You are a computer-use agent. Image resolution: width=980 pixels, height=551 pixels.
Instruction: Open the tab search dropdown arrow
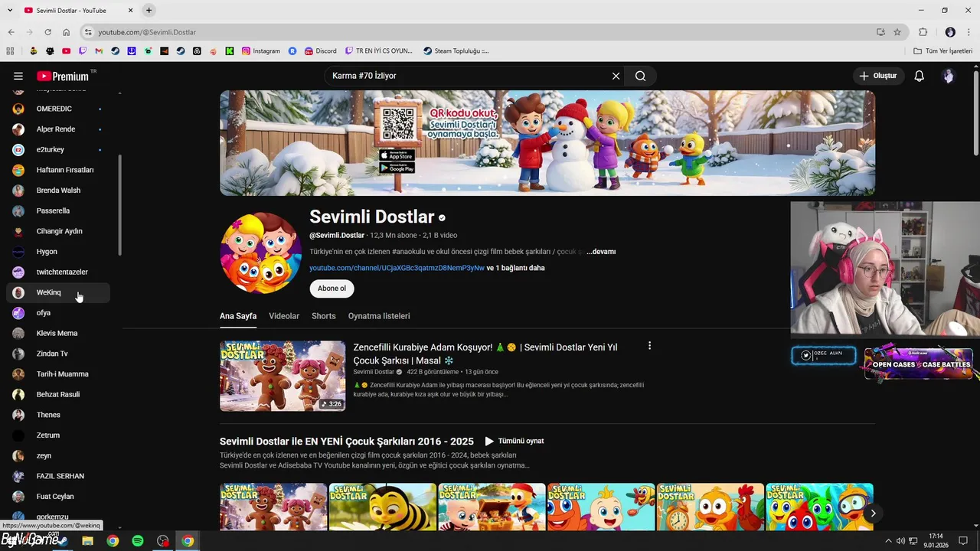(x=8, y=10)
